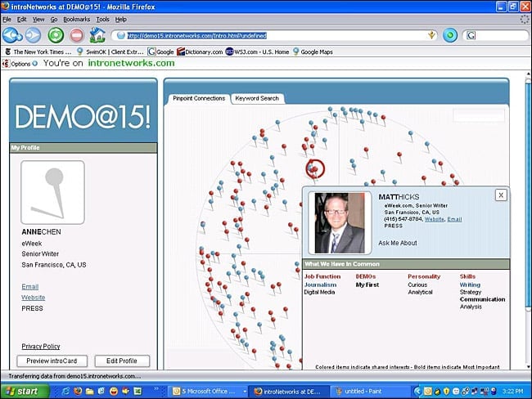Click the Preview introCard button

(52, 361)
